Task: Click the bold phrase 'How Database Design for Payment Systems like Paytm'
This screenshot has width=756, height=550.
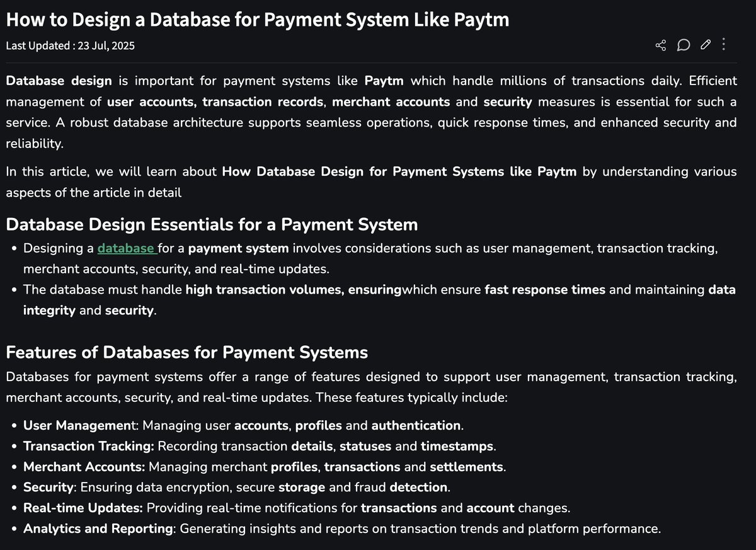Action: (x=399, y=171)
